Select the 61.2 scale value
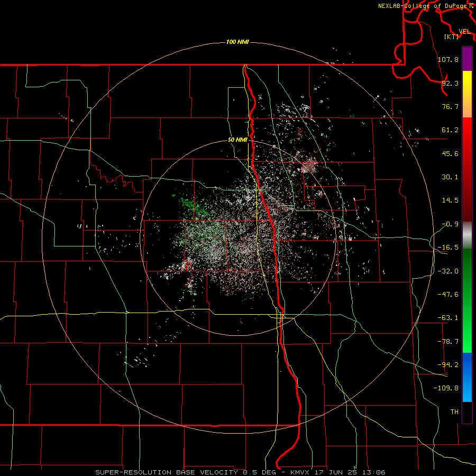This screenshot has height=476, width=476. coord(450,130)
